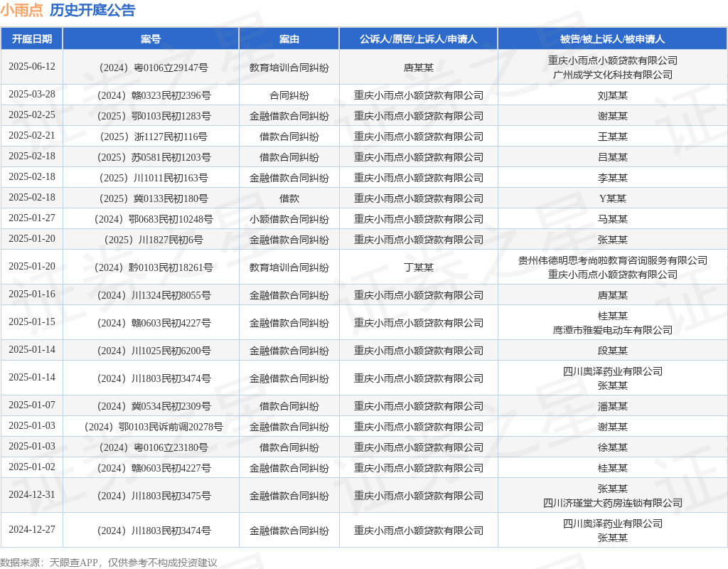
Task: Click plaintiff 丁某某
Action: [418, 268]
